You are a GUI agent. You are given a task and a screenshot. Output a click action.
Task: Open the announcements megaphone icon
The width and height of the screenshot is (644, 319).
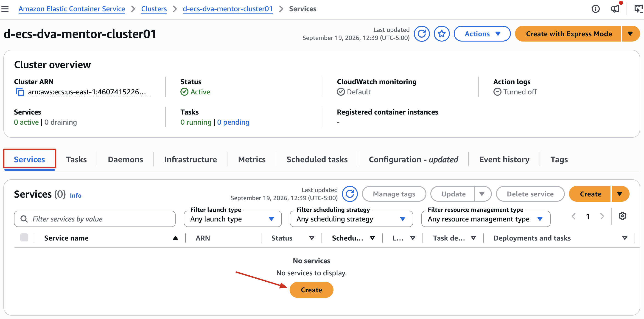(x=615, y=9)
